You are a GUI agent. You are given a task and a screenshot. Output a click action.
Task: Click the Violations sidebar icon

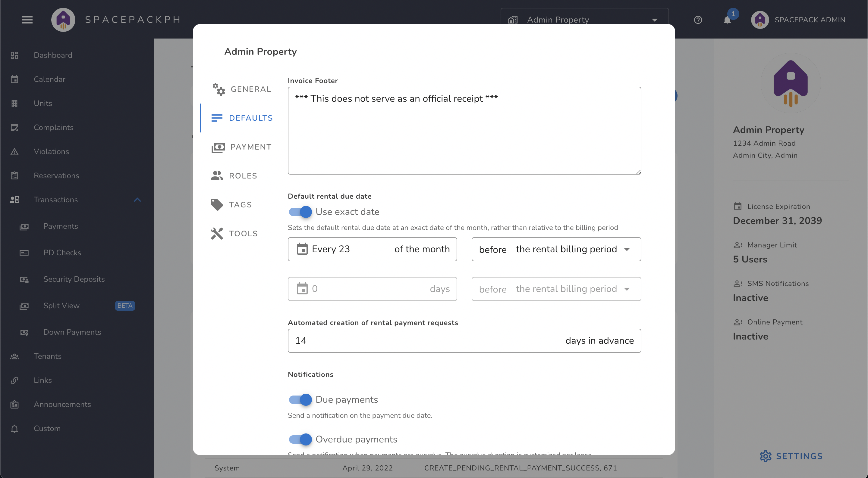(x=15, y=151)
